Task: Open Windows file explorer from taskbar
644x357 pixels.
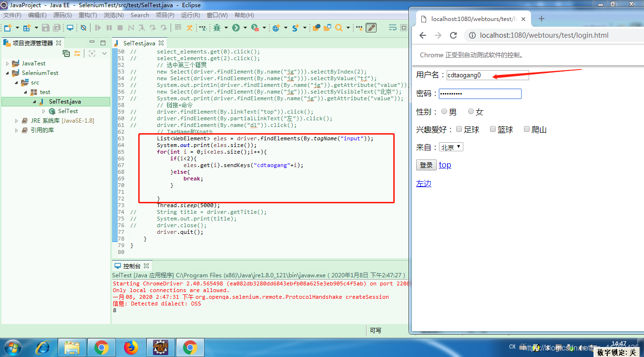Action: point(72,347)
